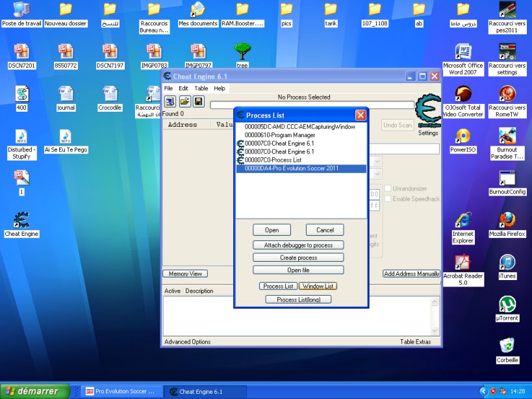This screenshot has width=532, height=399.
Task: Open the journal document icon
Action: [66, 98]
